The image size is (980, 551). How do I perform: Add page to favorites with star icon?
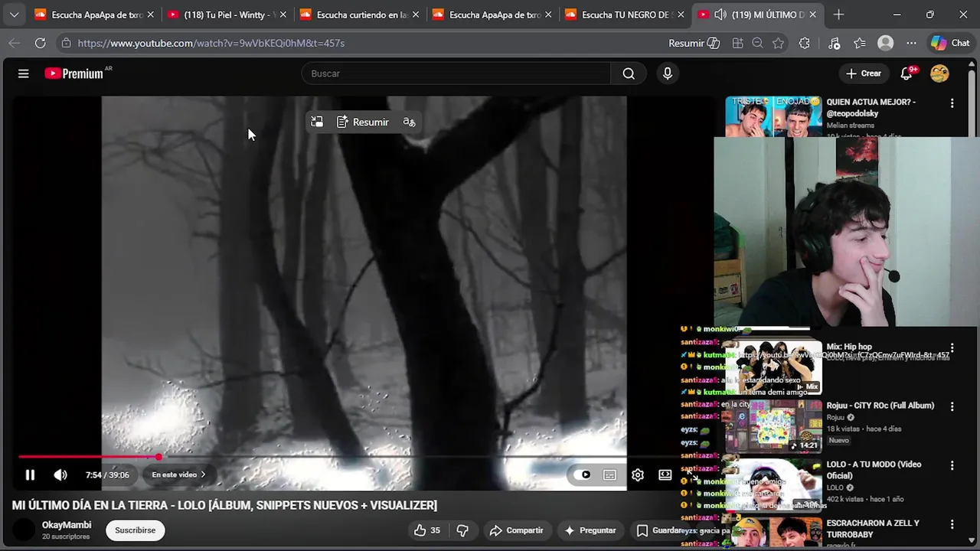pos(779,44)
